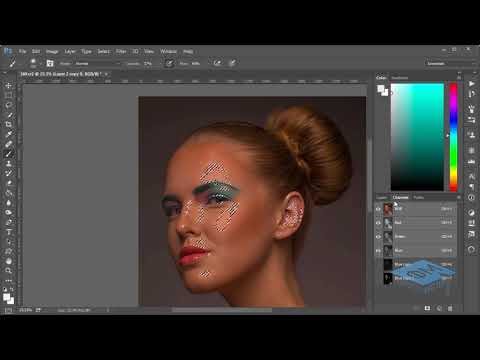Load channel as selection icon
Screen dimensions: 480x360
point(416,308)
